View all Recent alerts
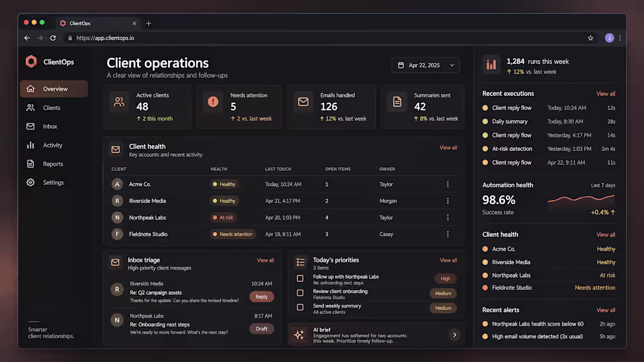644x362 pixels. point(605,311)
